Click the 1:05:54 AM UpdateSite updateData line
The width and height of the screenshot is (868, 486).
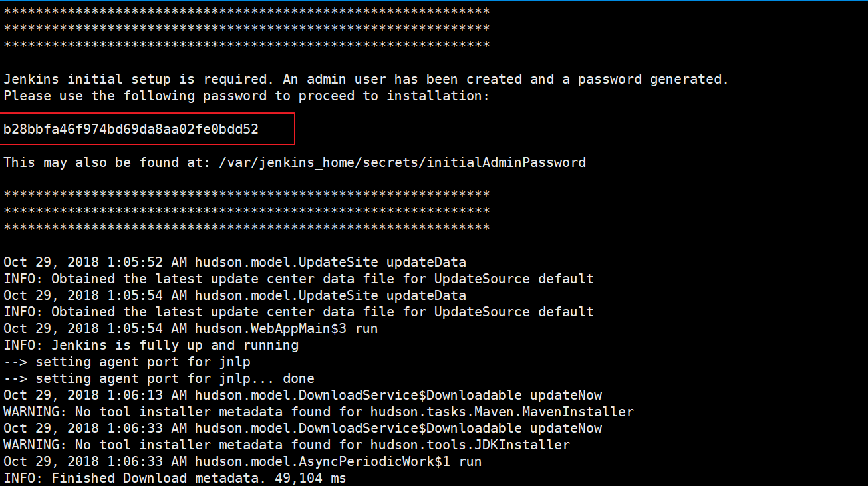(x=235, y=295)
